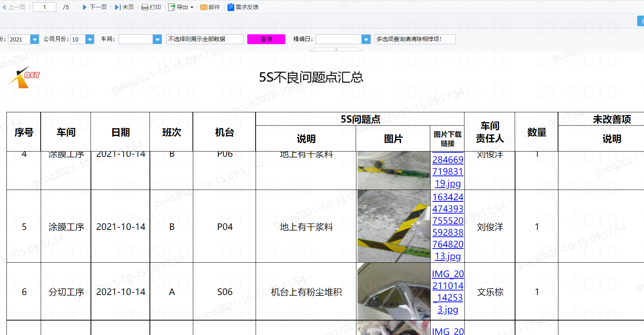Image resolution: width=644 pixels, height=335 pixels.
Task: Open the workshop selection dropdown
Action: click(x=157, y=39)
